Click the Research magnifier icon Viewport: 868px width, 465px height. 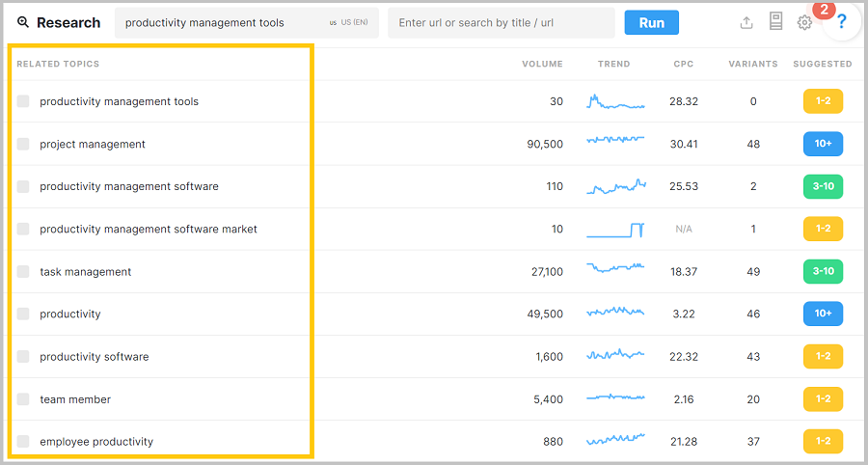pos(23,22)
